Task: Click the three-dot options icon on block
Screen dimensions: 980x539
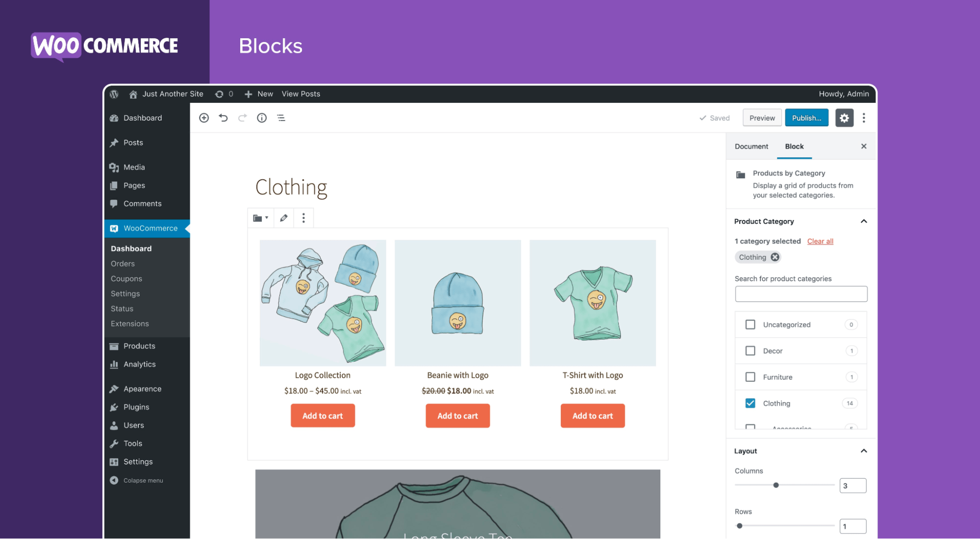Action: point(303,218)
